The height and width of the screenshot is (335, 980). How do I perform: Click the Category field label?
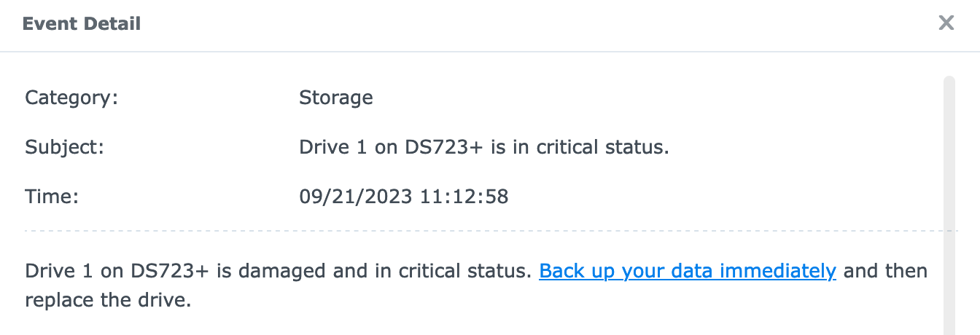(71, 98)
